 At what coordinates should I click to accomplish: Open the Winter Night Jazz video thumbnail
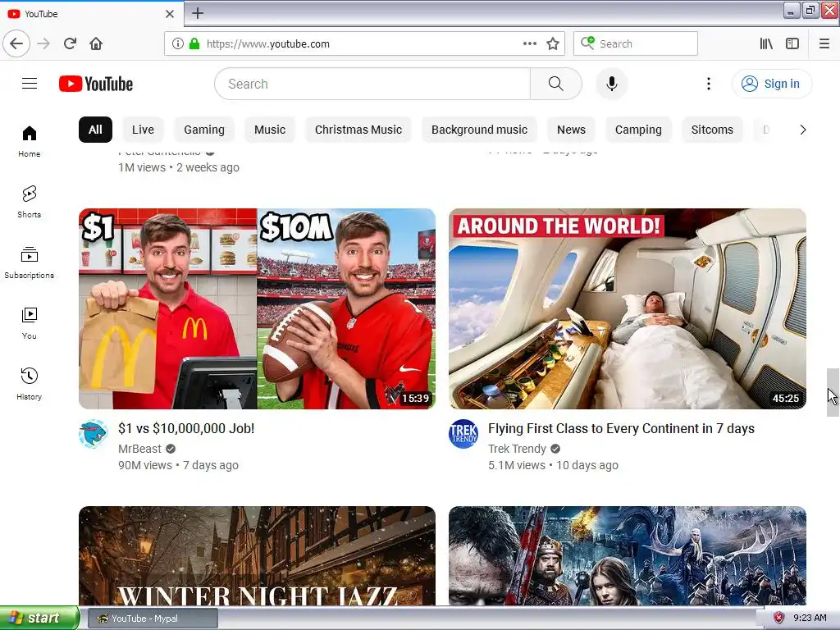[x=257, y=556]
